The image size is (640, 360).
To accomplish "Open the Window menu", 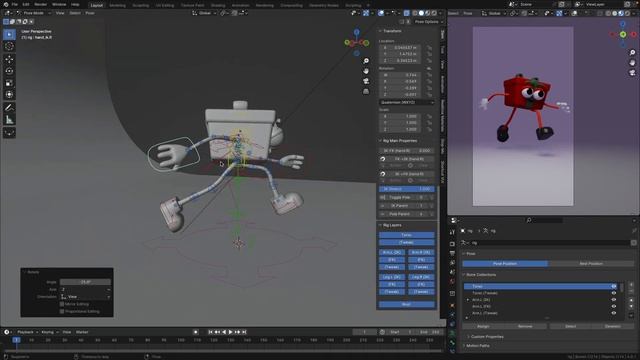I will 59,4.
